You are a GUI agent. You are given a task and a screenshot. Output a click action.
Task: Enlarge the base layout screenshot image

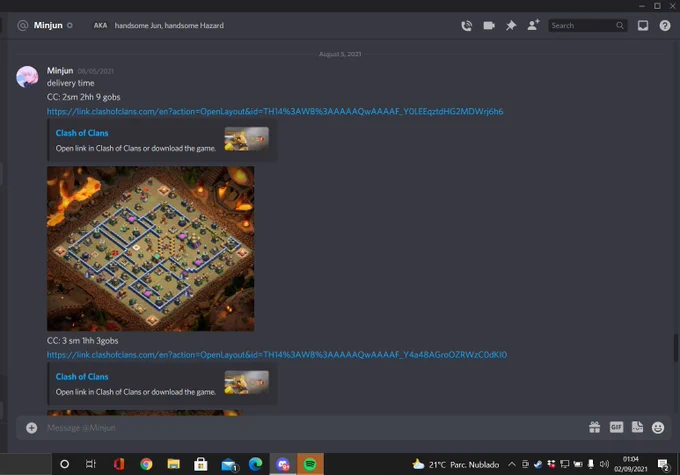click(150, 249)
